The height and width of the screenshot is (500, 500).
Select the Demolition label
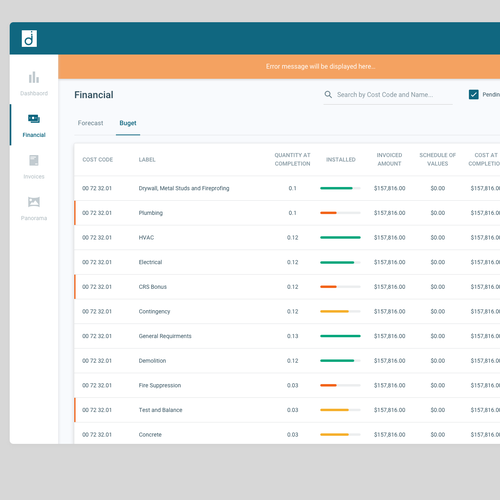pyautogui.click(x=152, y=361)
